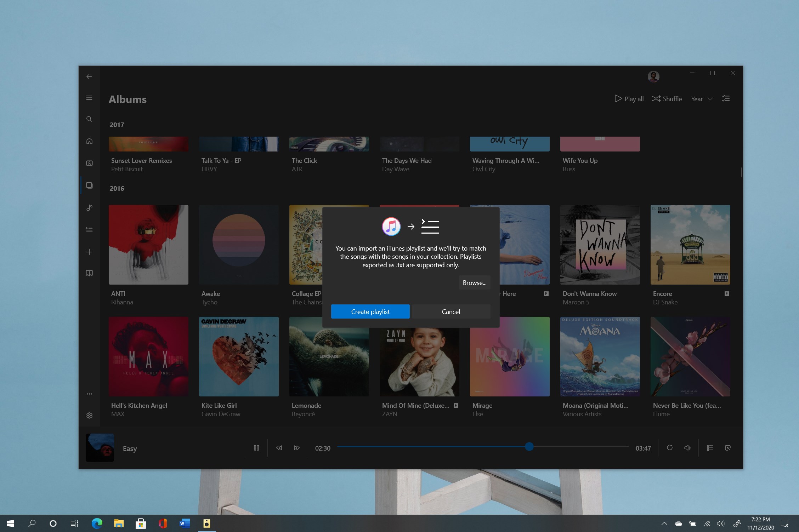This screenshot has height=532, width=799.
Task: Mute the volume speaker icon
Action: (x=687, y=448)
